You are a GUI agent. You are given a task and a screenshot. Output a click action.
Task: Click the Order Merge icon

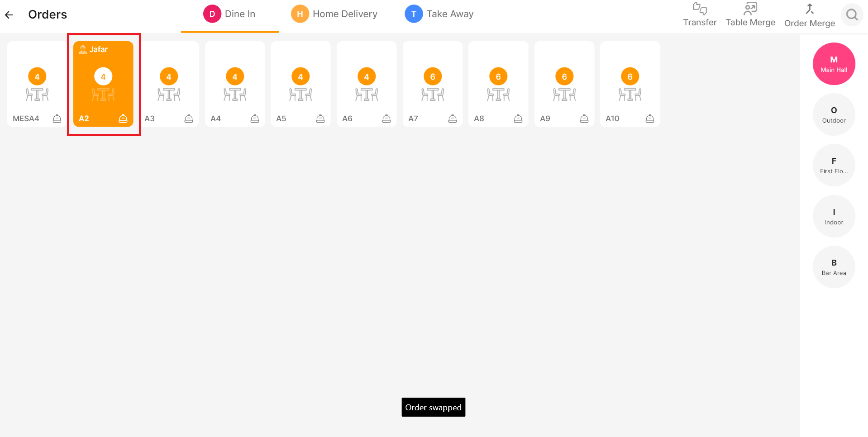(x=809, y=9)
